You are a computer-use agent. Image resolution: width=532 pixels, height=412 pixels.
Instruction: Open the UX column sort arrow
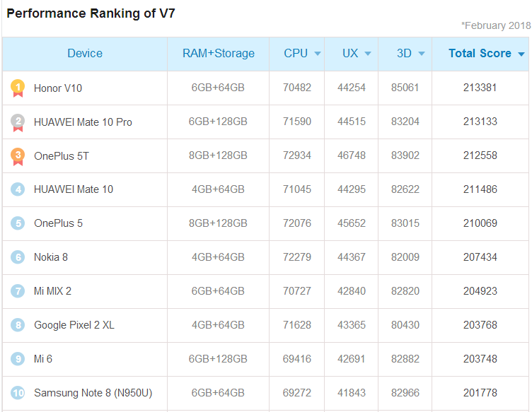click(368, 54)
